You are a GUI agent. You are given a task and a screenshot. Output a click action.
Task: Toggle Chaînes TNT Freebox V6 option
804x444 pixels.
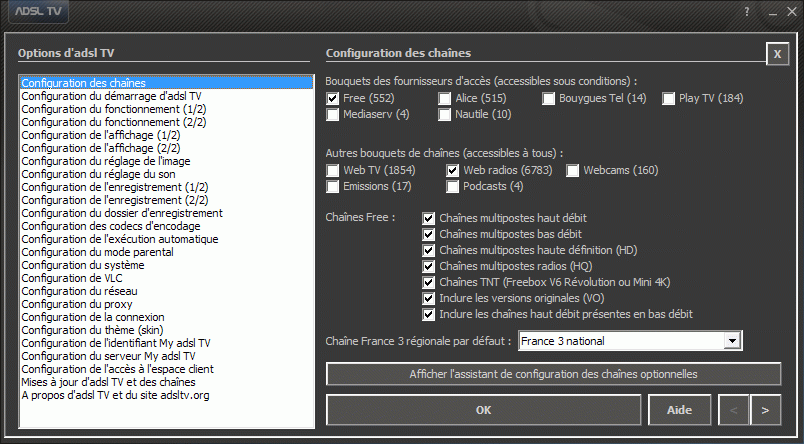click(x=429, y=282)
